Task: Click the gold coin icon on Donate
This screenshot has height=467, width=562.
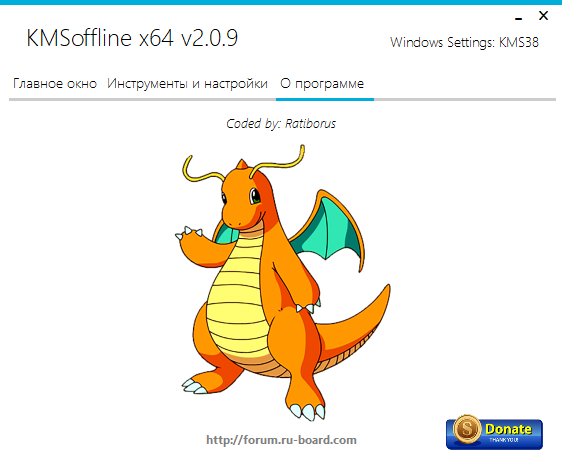Action: [467, 429]
